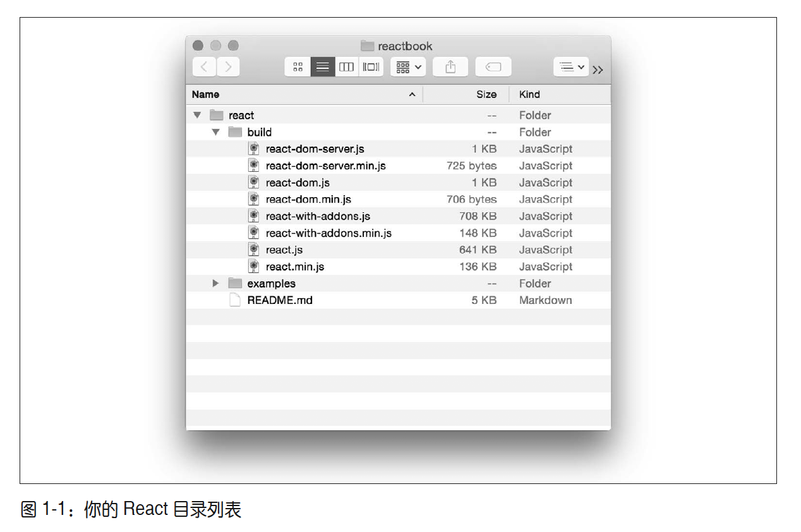
Task: Select the file name react-with-addons.js
Action: tap(318, 216)
